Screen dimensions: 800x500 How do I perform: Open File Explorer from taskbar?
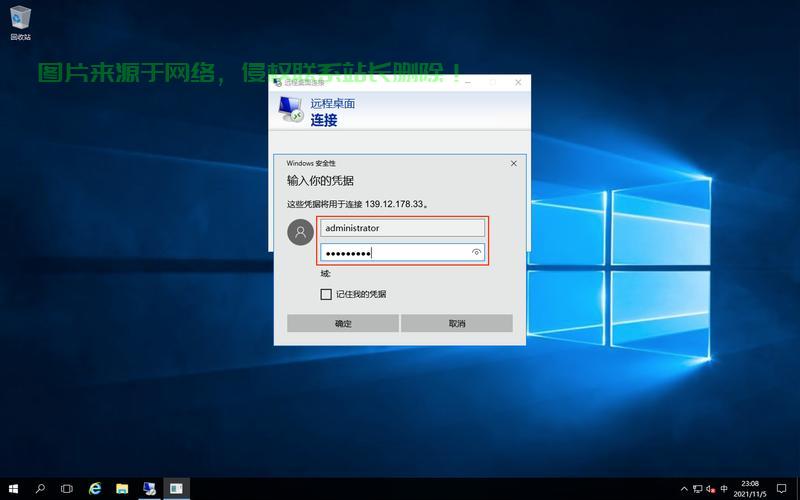tap(122, 489)
